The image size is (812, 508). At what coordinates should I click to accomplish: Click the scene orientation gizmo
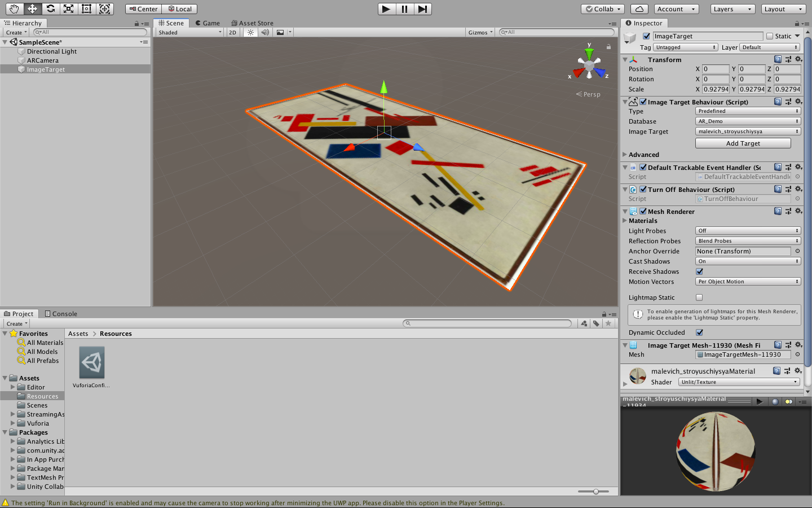589,65
